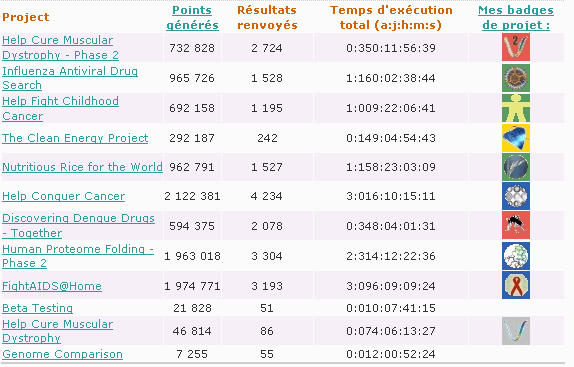Click the FightAIDS@Home red ribbon badge
Viewport: 574px width, 367px height.
pos(515,285)
